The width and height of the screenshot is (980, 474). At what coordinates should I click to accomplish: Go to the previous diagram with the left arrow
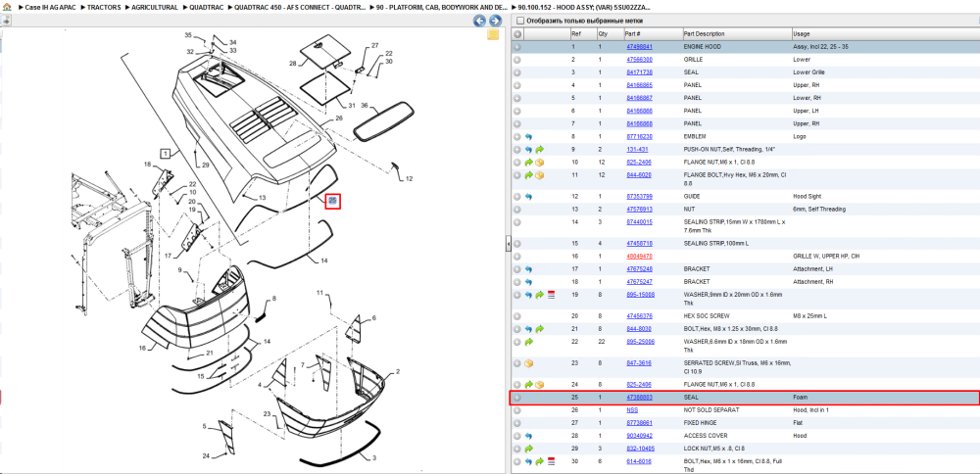pyautogui.click(x=479, y=21)
